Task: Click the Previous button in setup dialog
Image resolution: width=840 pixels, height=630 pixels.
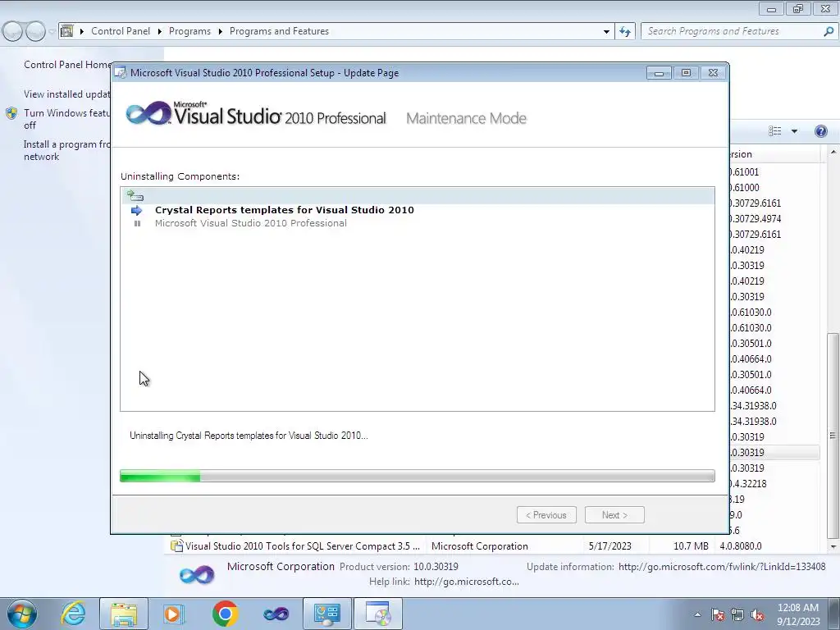Action: [546, 515]
